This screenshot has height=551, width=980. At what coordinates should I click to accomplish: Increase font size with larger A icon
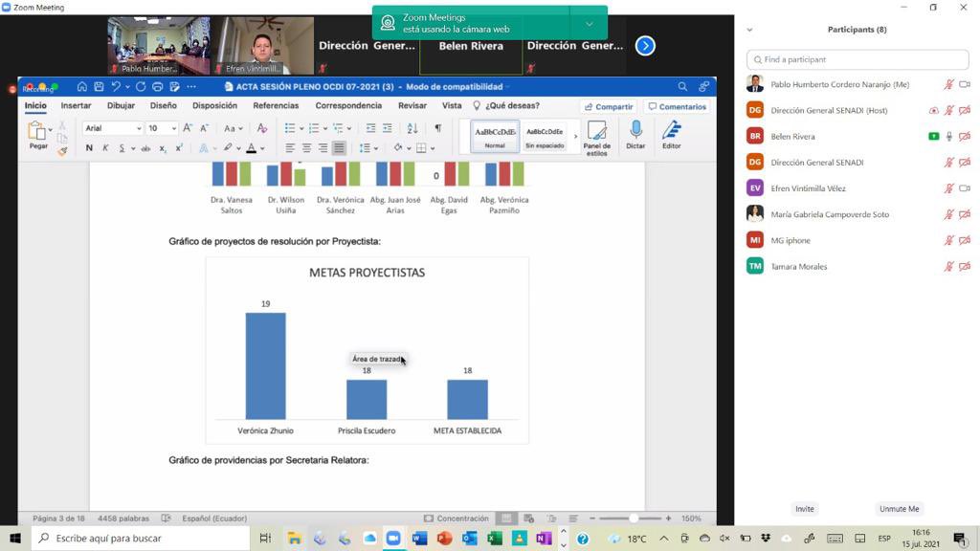[x=188, y=128]
